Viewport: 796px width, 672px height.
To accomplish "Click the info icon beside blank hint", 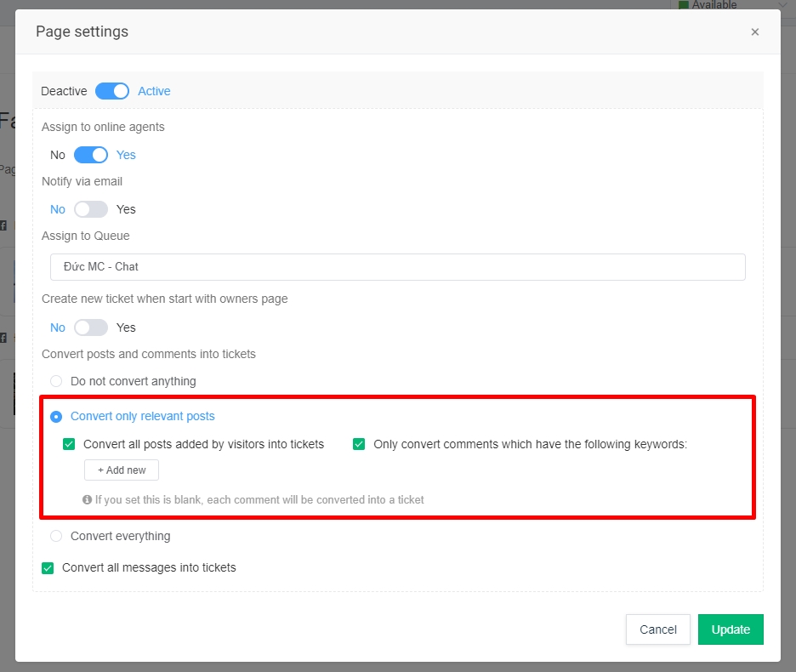I will (x=87, y=500).
